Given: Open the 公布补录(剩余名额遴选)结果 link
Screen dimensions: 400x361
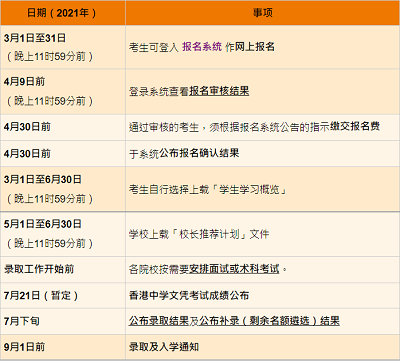Looking at the screenshot, I should (269, 321).
